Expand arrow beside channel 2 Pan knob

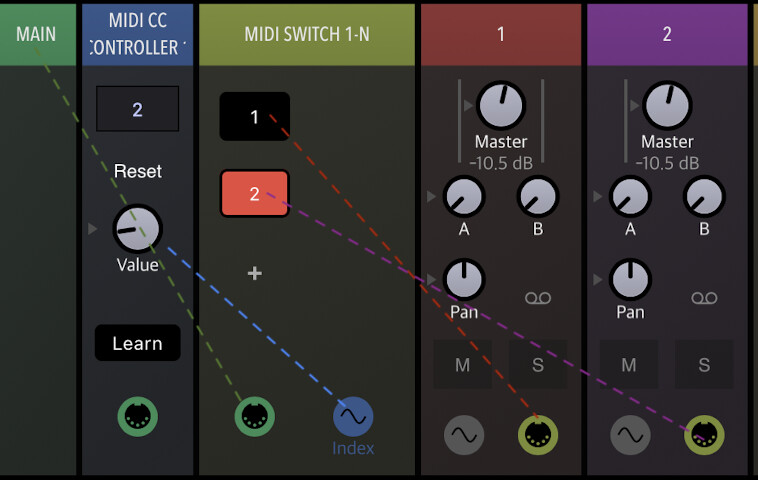point(598,277)
